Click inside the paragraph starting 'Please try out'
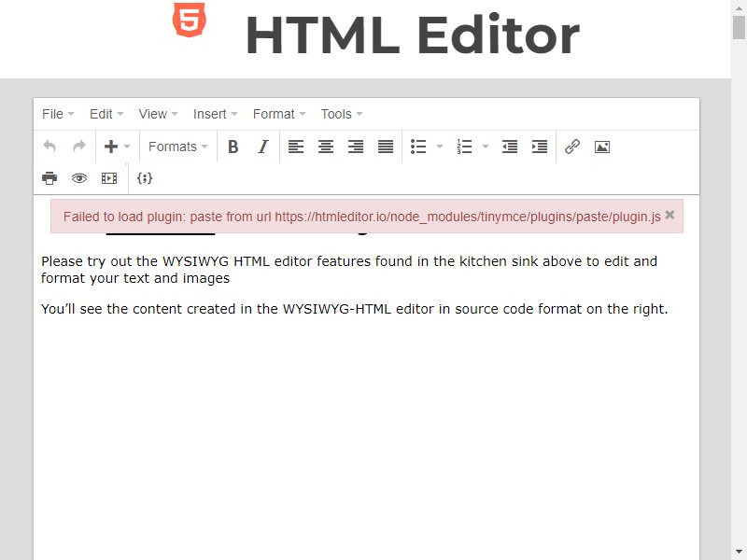This screenshot has height=560, width=747. [x=349, y=270]
